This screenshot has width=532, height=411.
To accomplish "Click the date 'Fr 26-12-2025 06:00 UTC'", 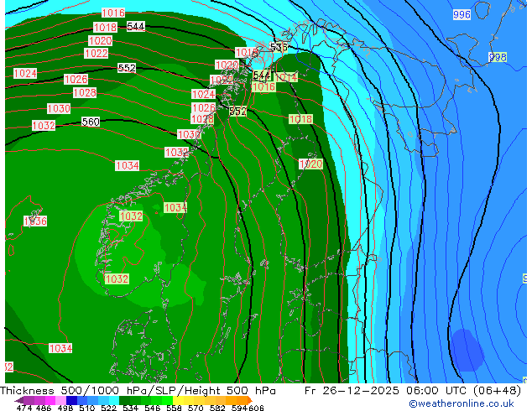I will [386, 391].
